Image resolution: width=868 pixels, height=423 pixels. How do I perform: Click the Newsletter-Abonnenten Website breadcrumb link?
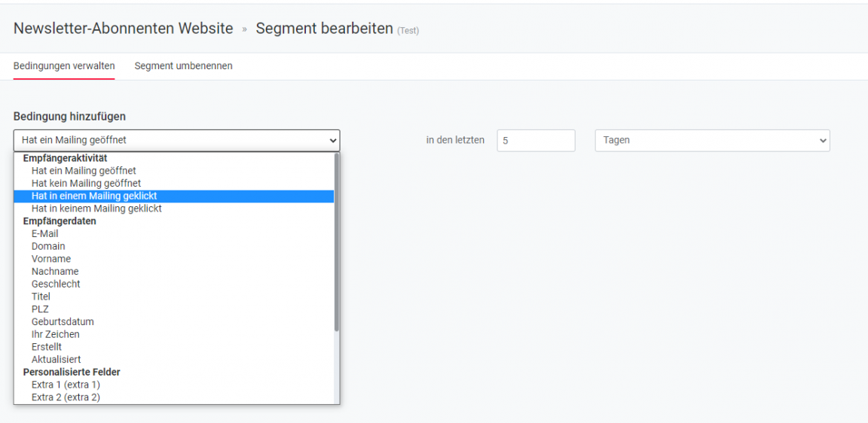pyautogui.click(x=124, y=29)
